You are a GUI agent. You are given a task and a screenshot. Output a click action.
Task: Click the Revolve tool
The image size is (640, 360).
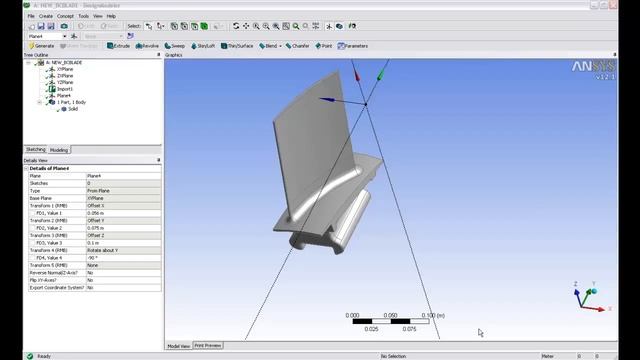tap(147, 46)
